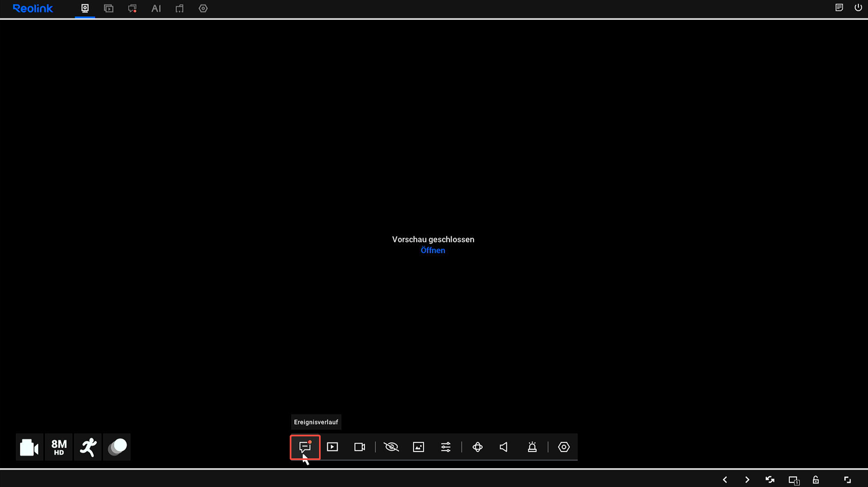This screenshot has height=487, width=868.
Task: Enter fullscreen with the corner brackets icon
Action: pyautogui.click(x=847, y=480)
